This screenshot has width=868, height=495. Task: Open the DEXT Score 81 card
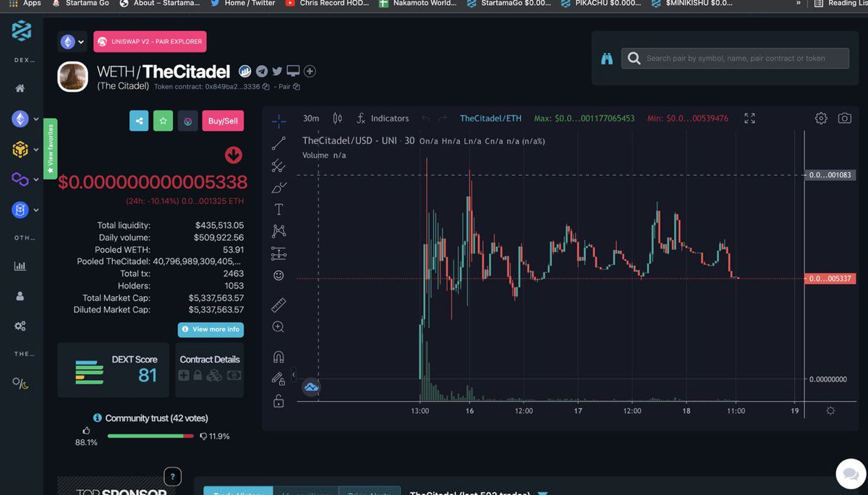[x=113, y=370]
